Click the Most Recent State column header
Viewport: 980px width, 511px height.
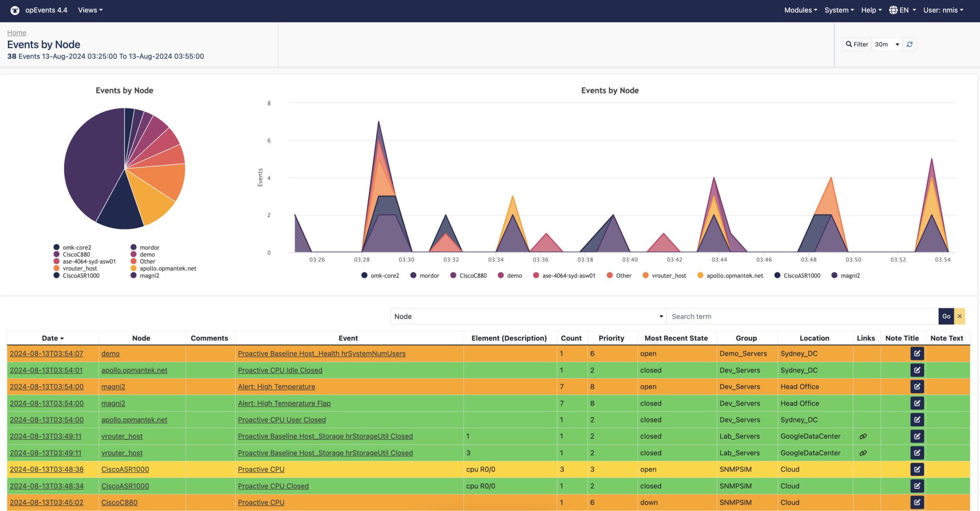[x=676, y=338]
